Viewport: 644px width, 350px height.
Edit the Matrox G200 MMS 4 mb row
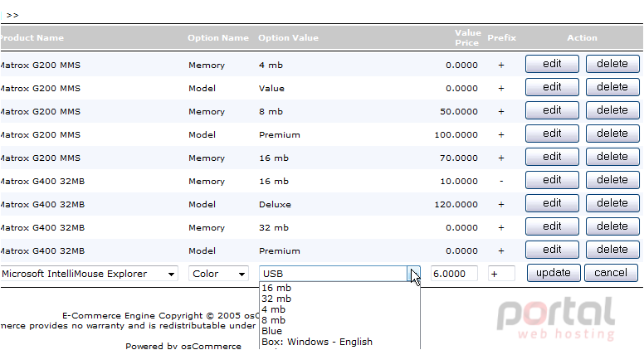tap(552, 64)
